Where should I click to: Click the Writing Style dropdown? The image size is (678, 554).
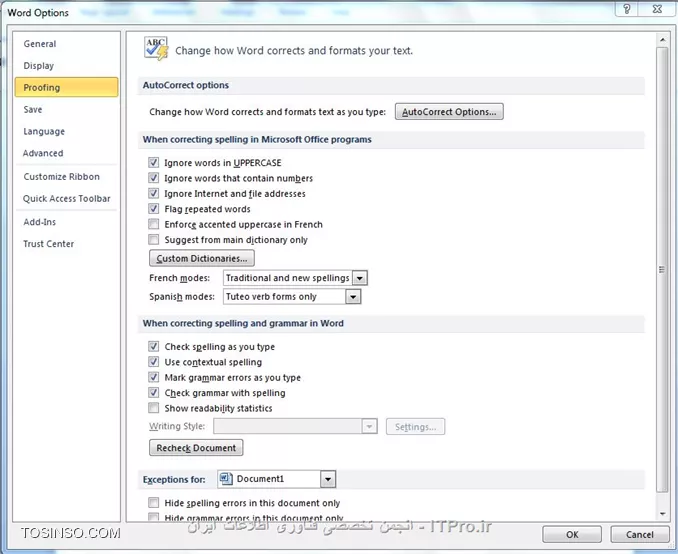(x=295, y=426)
